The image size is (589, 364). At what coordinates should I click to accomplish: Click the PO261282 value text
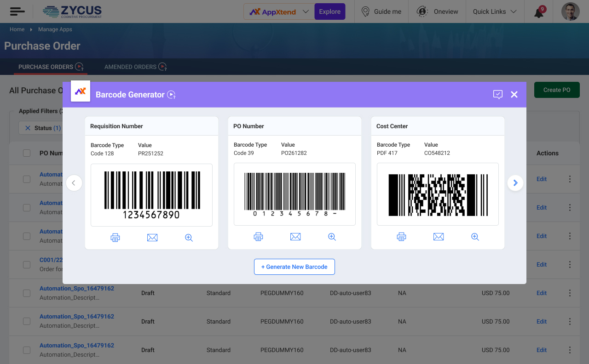(294, 153)
